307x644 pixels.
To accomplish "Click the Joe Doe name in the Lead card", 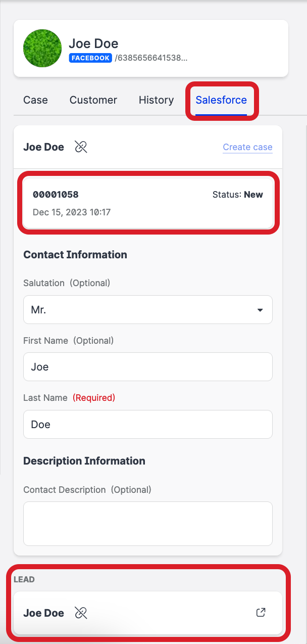I will point(44,613).
